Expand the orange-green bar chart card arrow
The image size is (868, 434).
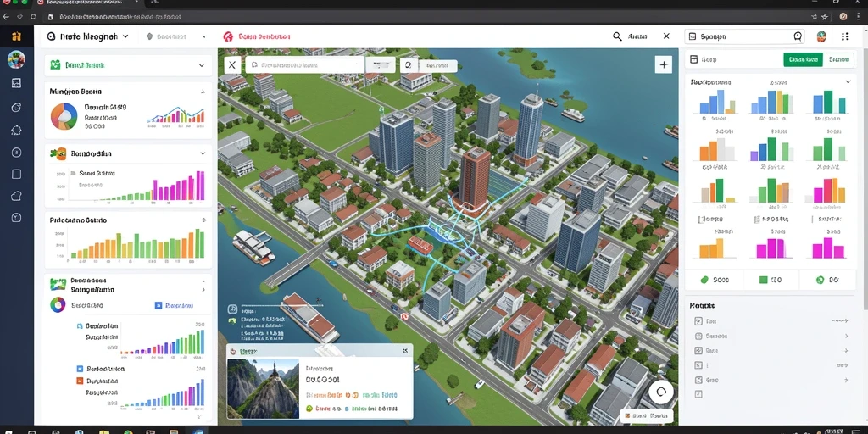(x=204, y=220)
